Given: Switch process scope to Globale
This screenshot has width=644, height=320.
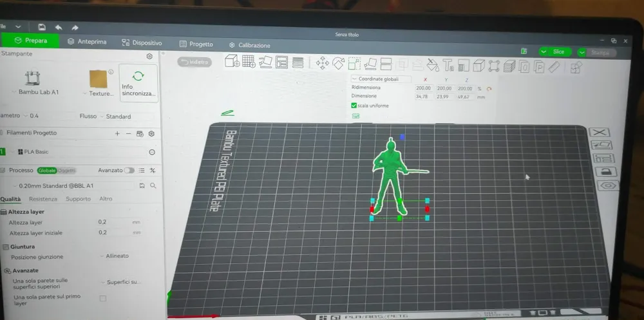Looking at the screenshot, I should tap(47, 170).
